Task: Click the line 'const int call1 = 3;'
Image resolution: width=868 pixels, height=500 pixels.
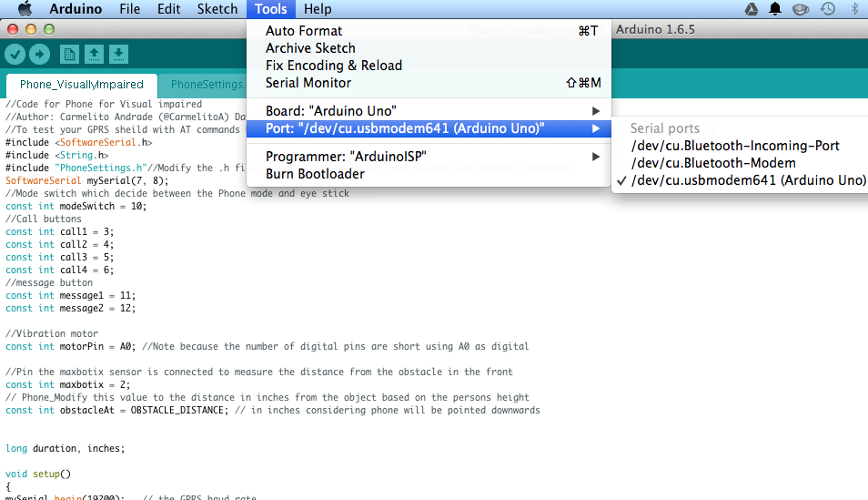Action: pos(59,231)
